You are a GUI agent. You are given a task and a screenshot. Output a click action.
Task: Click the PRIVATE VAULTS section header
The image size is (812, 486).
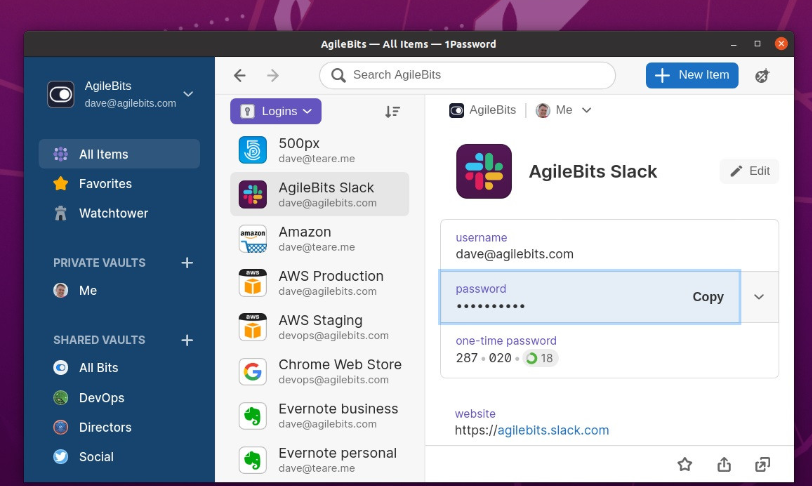(99, 263)
